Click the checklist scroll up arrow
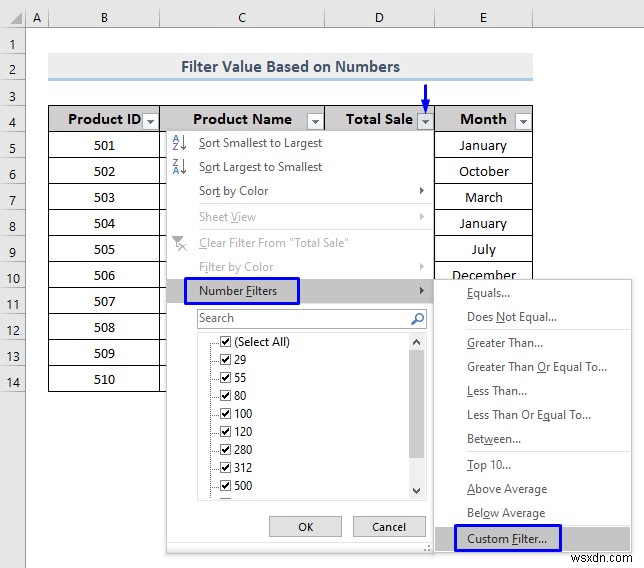 point(416,342)
